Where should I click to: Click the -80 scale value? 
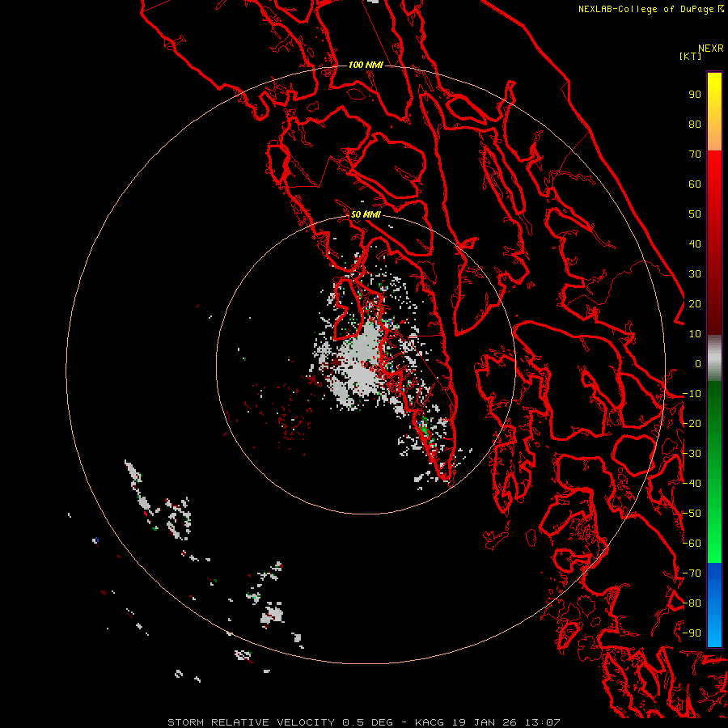click(x=692, y=603)
